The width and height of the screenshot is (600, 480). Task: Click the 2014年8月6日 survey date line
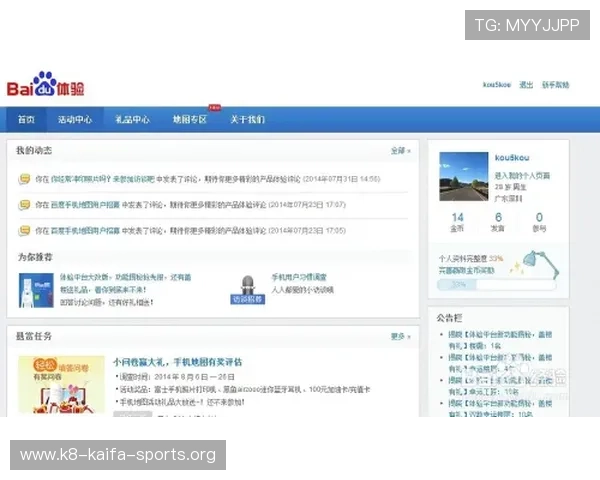(175, 377)
